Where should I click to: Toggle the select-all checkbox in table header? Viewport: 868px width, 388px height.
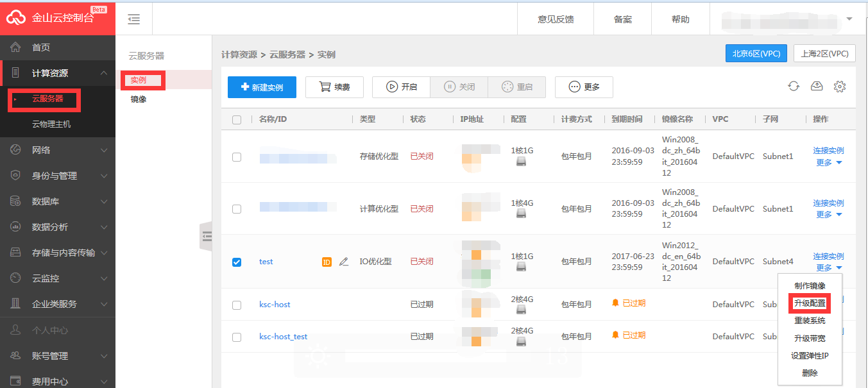237,120
